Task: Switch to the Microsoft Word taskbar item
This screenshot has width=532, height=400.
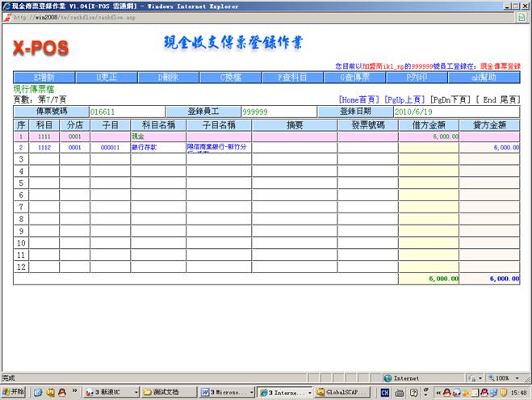Action: (227, 392)
